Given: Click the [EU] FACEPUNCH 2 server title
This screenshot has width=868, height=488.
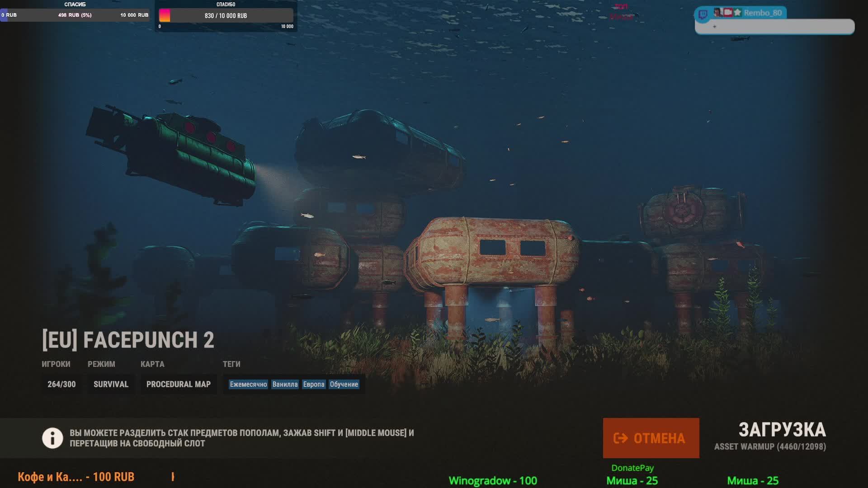Looking at the screenshot, I should coord(128,340).
